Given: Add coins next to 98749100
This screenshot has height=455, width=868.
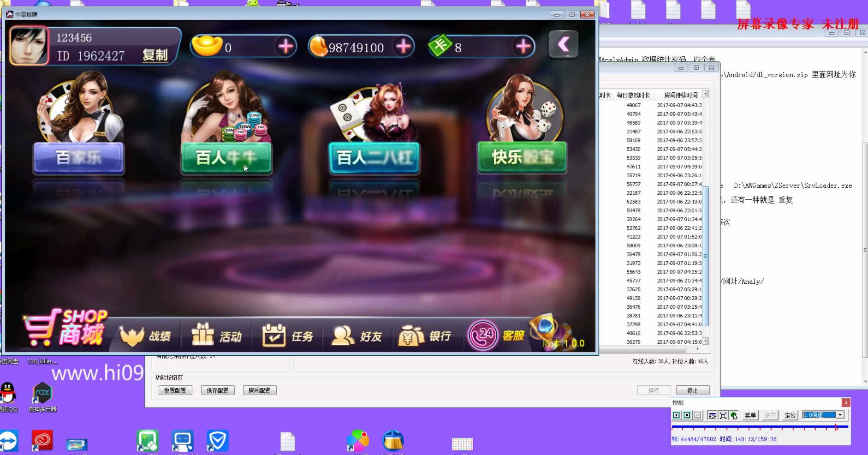Looking at the screenshot, I should [404, 46].
